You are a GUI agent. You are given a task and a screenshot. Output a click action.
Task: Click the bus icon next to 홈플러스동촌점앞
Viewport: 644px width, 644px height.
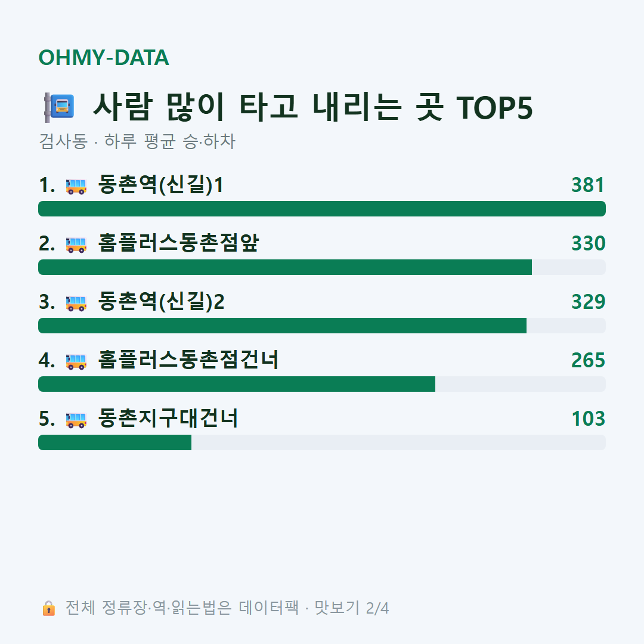tap(76, 244)
